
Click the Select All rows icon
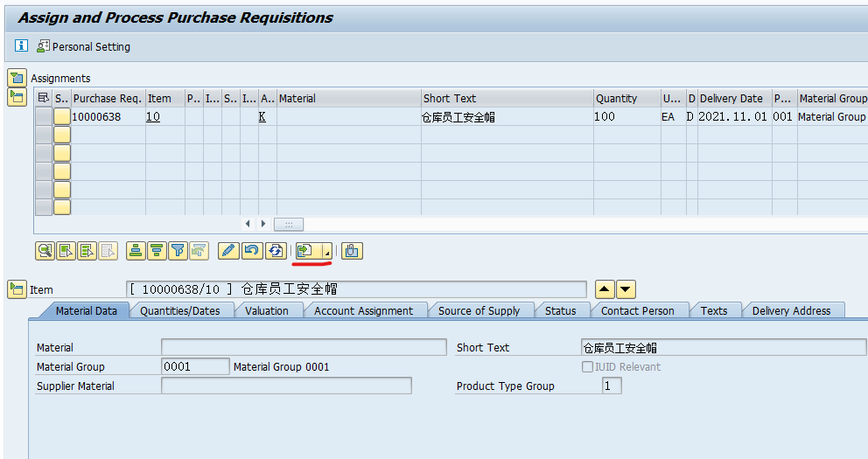(x=66, y=251)
